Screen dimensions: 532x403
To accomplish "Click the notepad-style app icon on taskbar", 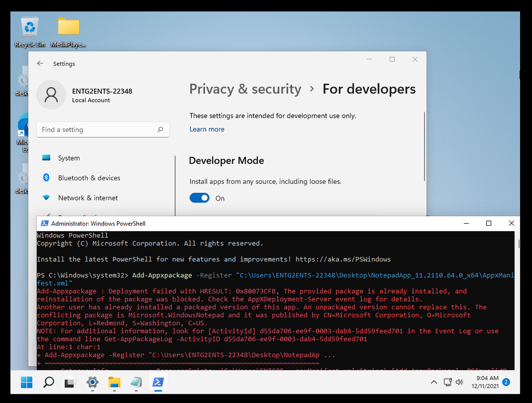I will coord(136,382).
